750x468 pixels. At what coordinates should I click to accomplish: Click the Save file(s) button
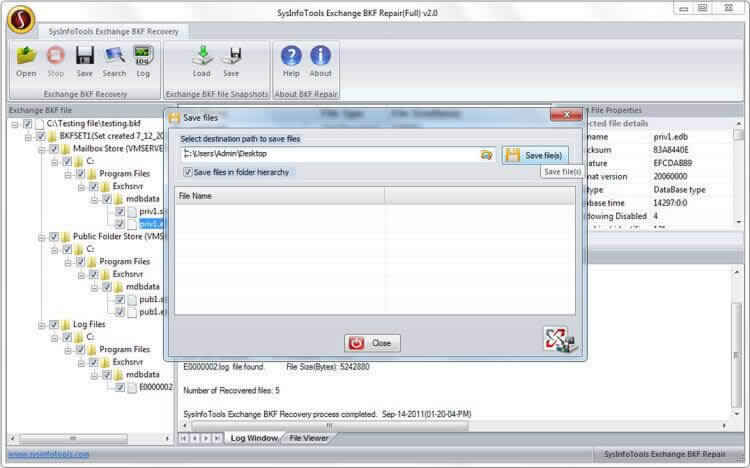tap(536, 155)
